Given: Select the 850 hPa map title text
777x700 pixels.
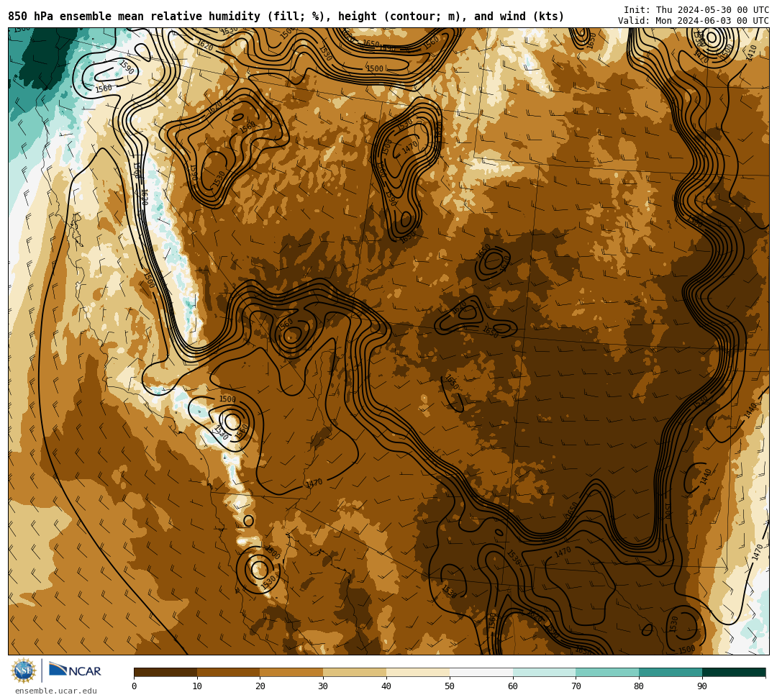Looking at the screenshot, I should pos(286,17).
